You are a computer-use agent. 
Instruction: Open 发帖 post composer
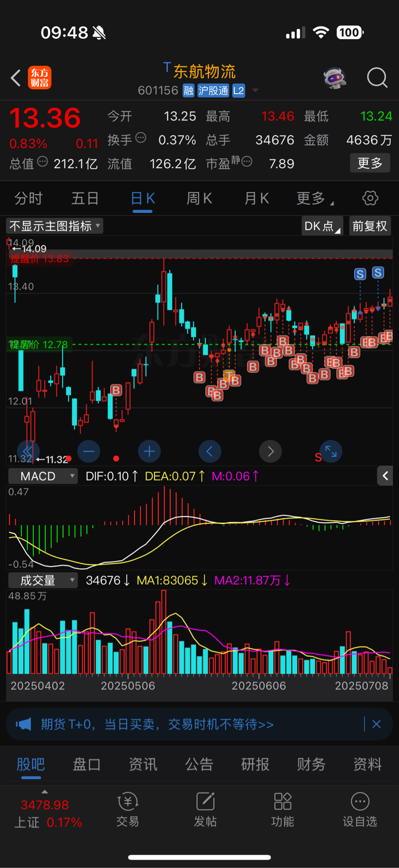(205, 810)
